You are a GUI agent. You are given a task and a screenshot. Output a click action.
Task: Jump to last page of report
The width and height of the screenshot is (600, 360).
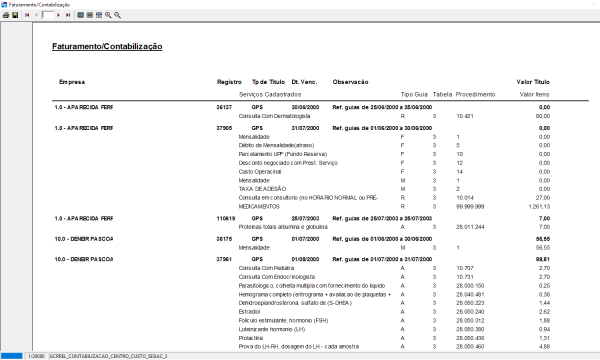pos(68,15)
